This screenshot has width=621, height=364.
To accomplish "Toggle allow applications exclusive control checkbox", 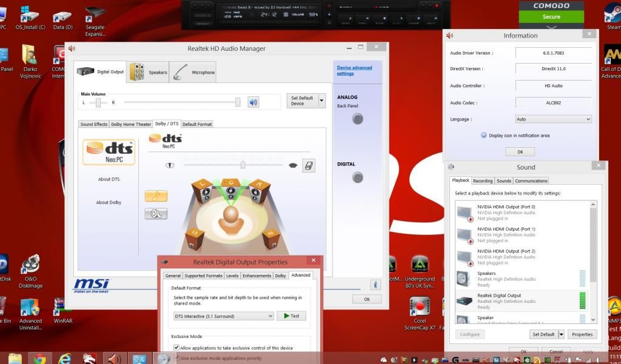I will click(176, 348).
